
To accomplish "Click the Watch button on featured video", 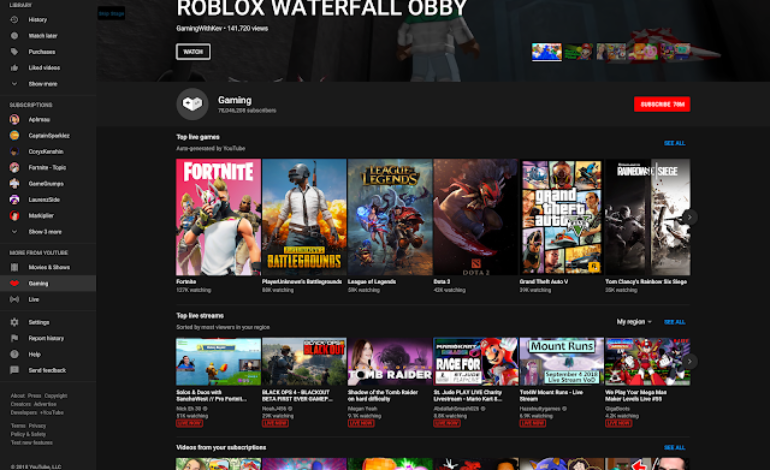I will point(193,51).
